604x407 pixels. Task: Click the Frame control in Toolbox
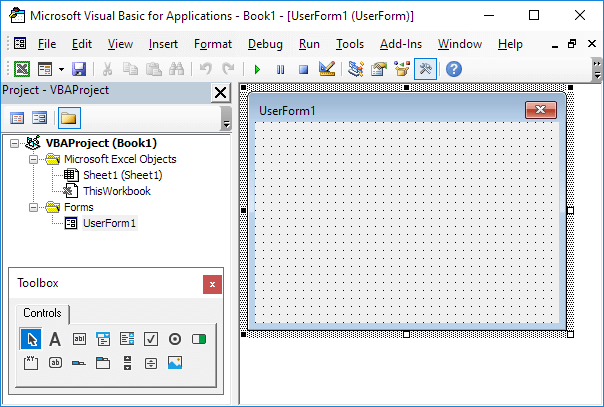(31, 363)
